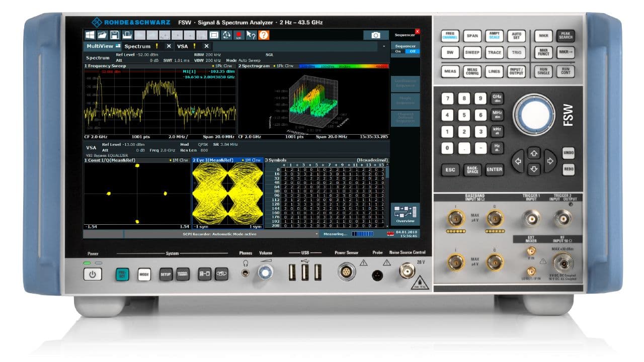The height and width of the screenshot is (362, 644).
Task: Open the orange Help icon
Action: (x=263, y=36)
